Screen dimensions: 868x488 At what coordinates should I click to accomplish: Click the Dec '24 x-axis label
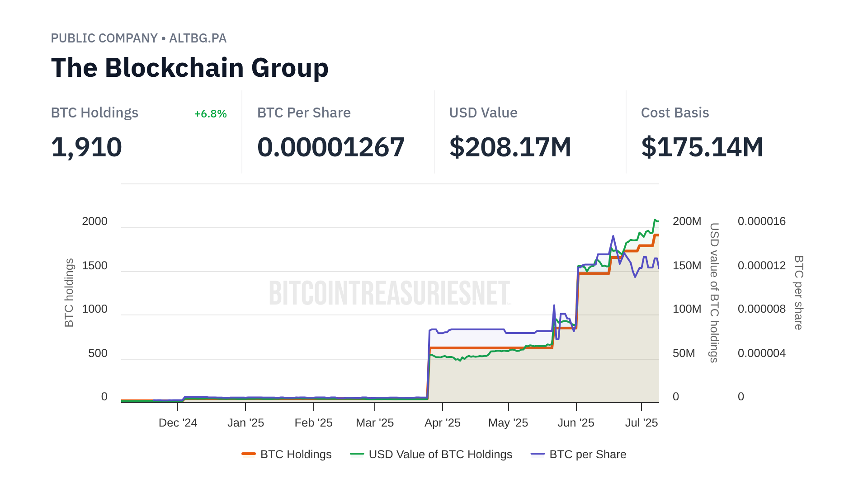point(178,423)
